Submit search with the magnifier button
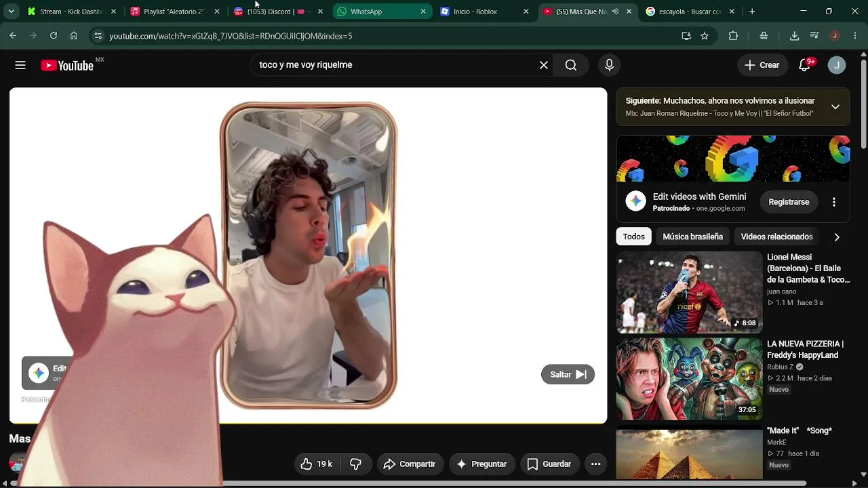The width and height of the screenshot is (868, 488). tap(571, 65)
